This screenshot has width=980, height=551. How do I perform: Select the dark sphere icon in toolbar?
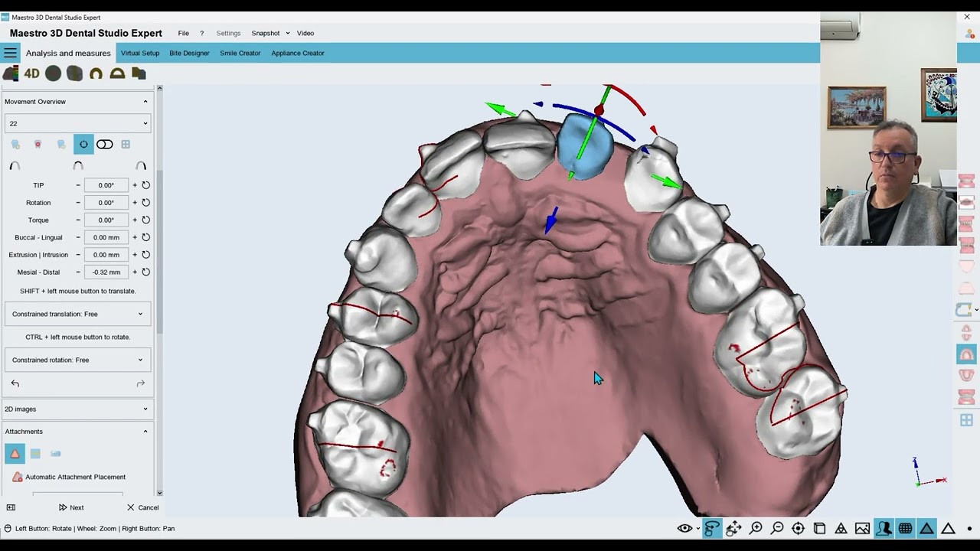[53, 73]
